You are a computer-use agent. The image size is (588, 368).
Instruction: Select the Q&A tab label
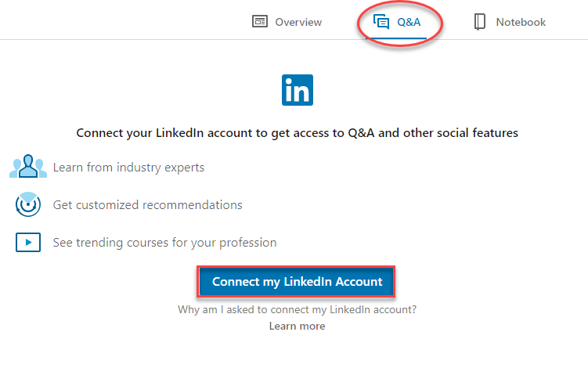click(x=409, y=22)
